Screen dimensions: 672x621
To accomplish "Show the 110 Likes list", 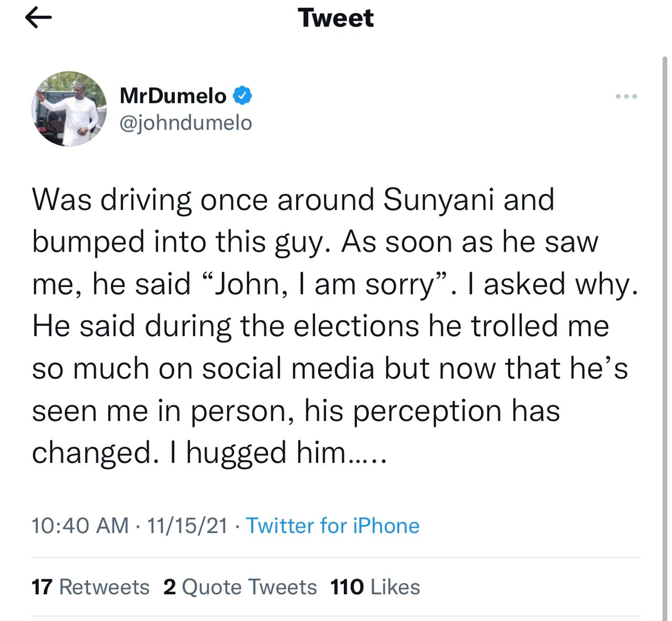I will [x=375, y=587].
